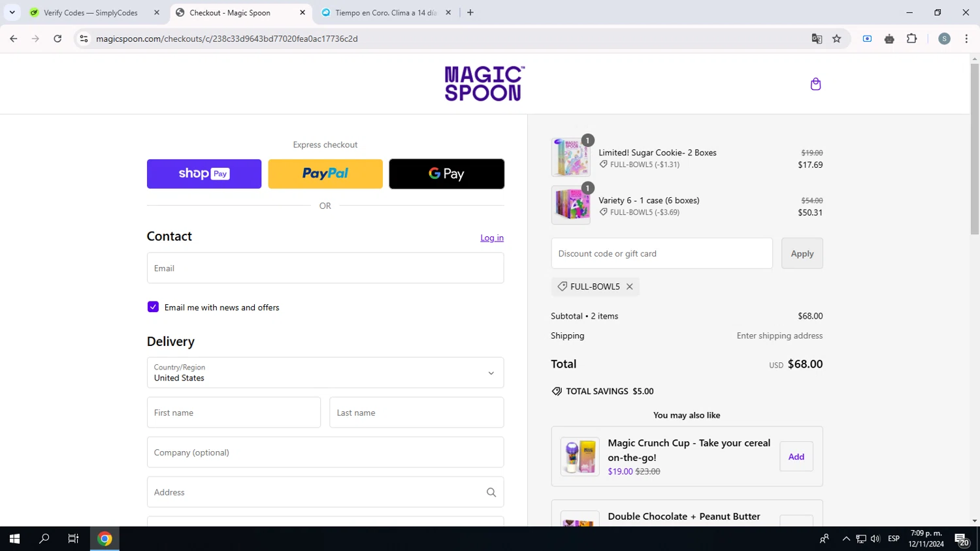Focus the Email input field
Viewport: 980px width, 551px height.
coord(325,268)
